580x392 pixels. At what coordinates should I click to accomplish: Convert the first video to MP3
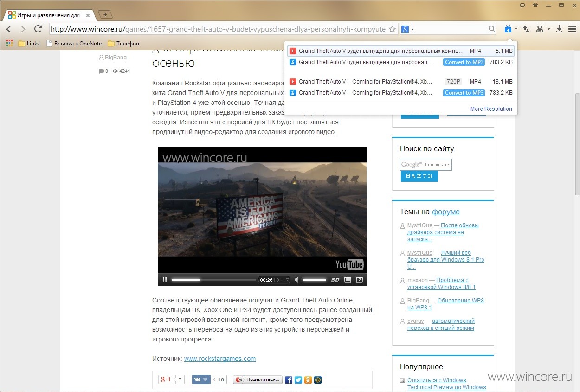pos(464,62)
